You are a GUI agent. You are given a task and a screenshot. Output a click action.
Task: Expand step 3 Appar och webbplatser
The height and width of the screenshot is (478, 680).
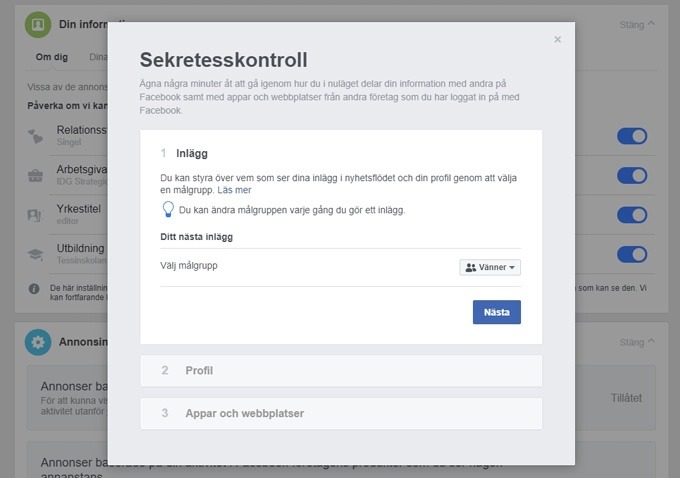(341, 413)
